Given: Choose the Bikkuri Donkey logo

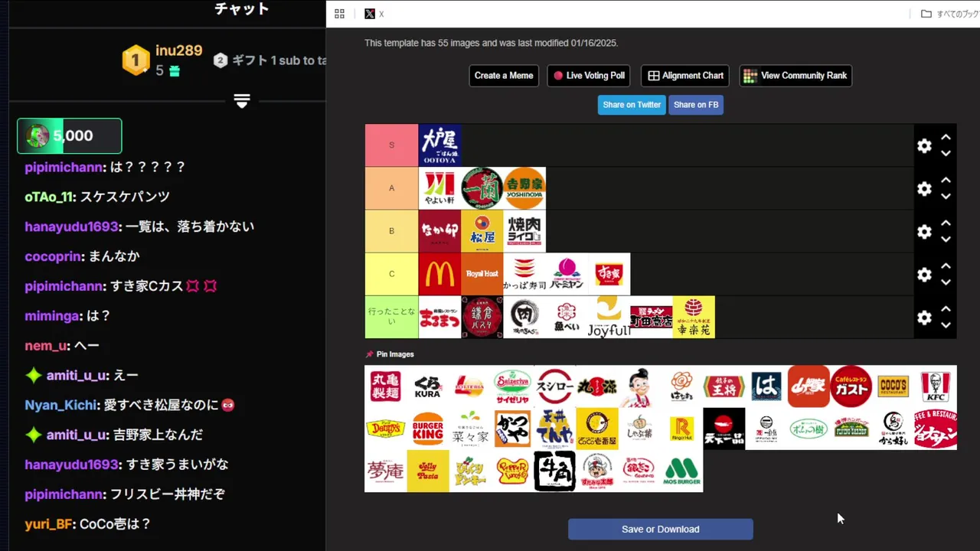Looking at the screenshot, I should point(469,471).
